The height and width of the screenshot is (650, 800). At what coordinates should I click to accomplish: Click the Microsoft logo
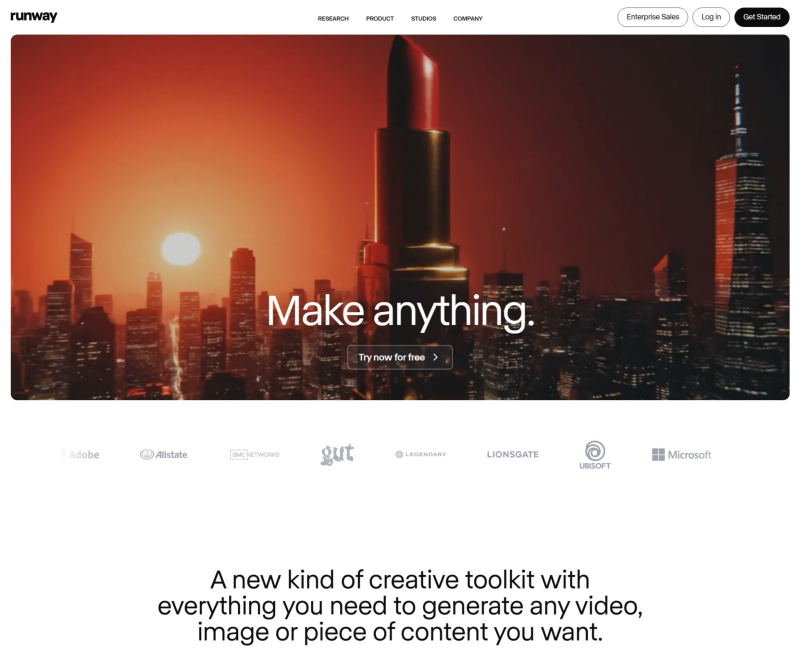[682, 455]
